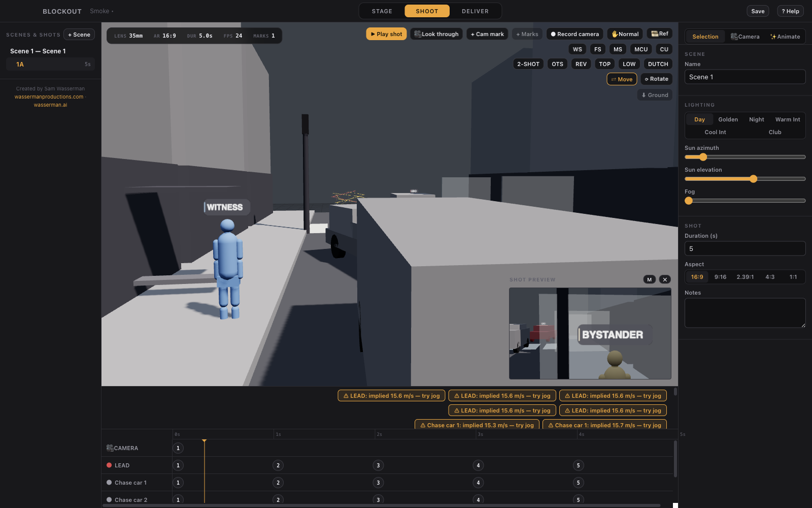Set aspect ratio to 2.39:1
Image resolution: width=812 pixels, height=508 pixels.
click(x=745, y=277)
